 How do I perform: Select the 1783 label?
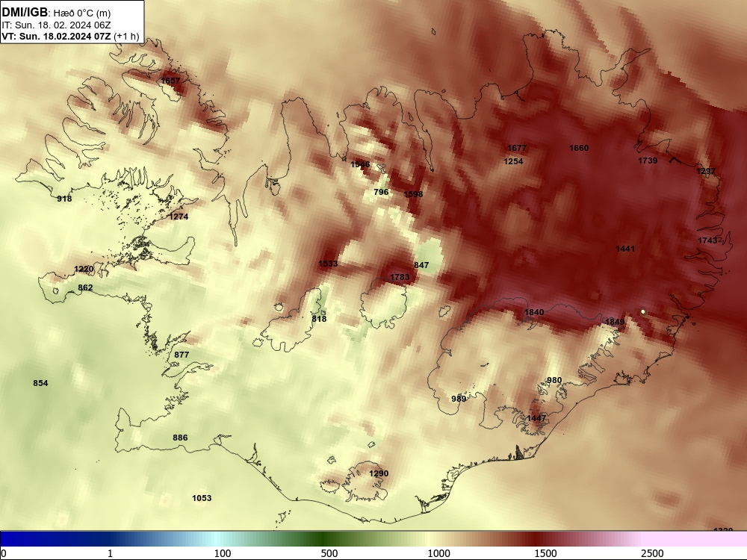click(400, 277)
